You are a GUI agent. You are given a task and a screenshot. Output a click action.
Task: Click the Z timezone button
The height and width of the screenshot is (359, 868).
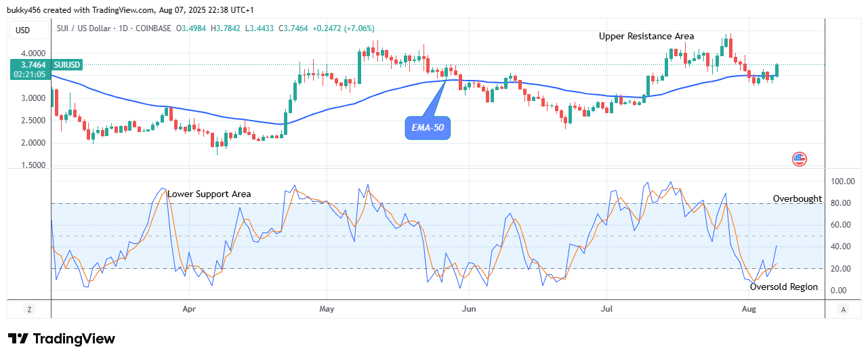click(30, 310)
